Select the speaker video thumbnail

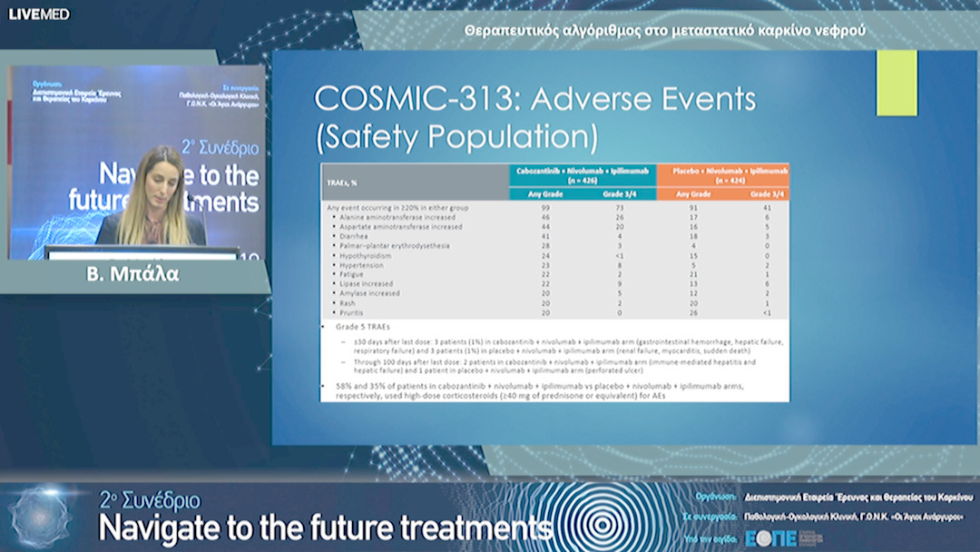[x=138, y=162]
